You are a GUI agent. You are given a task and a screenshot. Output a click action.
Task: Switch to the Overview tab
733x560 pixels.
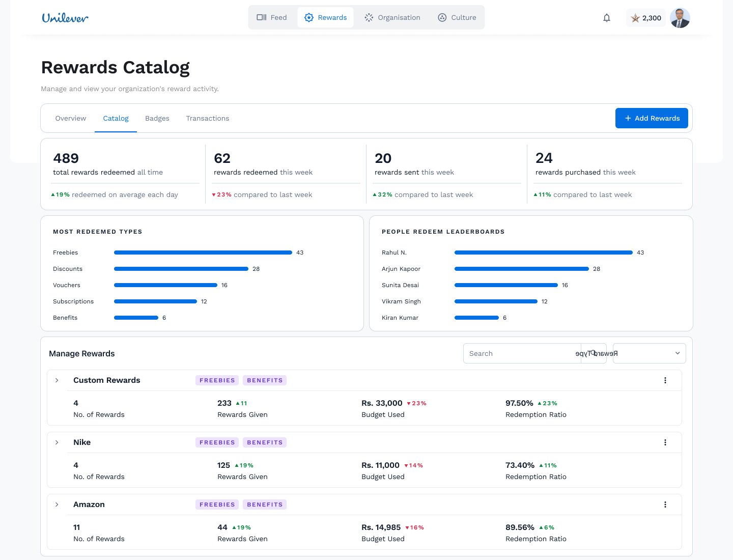[71, 118]
